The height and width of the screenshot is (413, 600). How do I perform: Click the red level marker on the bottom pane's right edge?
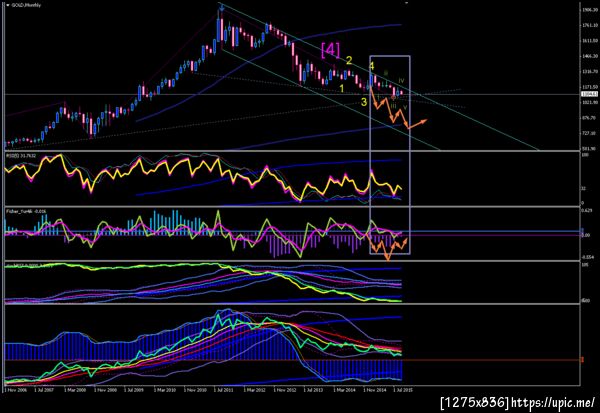(x=582, y=360)
